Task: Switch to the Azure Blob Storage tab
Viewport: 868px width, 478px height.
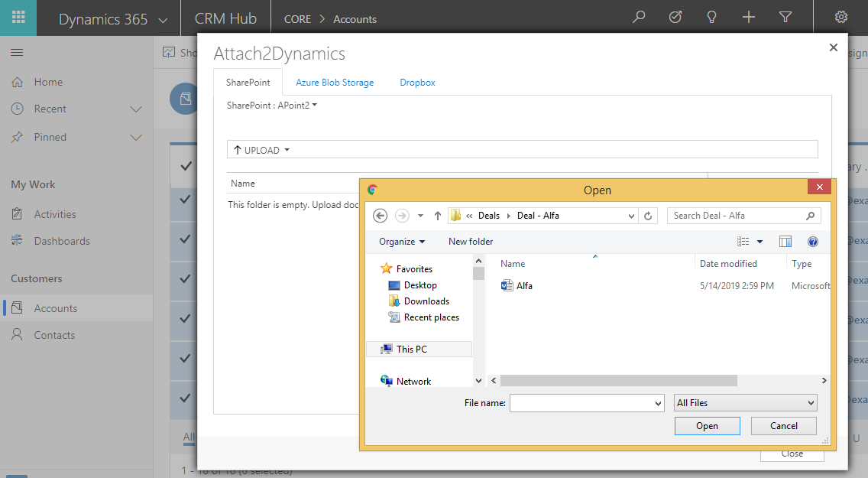Action: click(x=335, y=83)
